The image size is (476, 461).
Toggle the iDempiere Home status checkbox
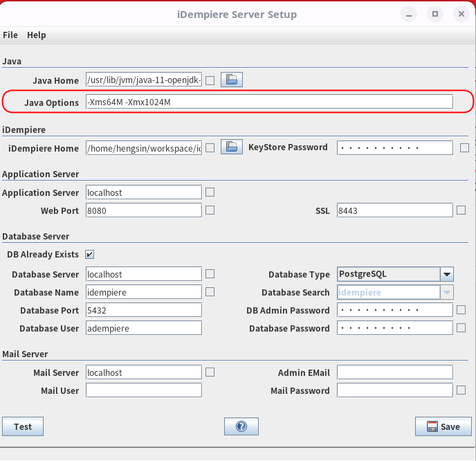pos(210,148)
